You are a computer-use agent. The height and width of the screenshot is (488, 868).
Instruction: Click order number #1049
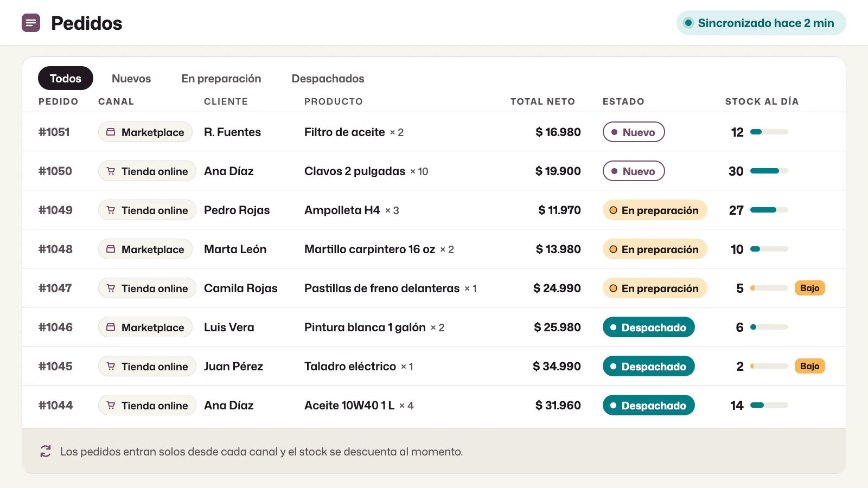55,210
